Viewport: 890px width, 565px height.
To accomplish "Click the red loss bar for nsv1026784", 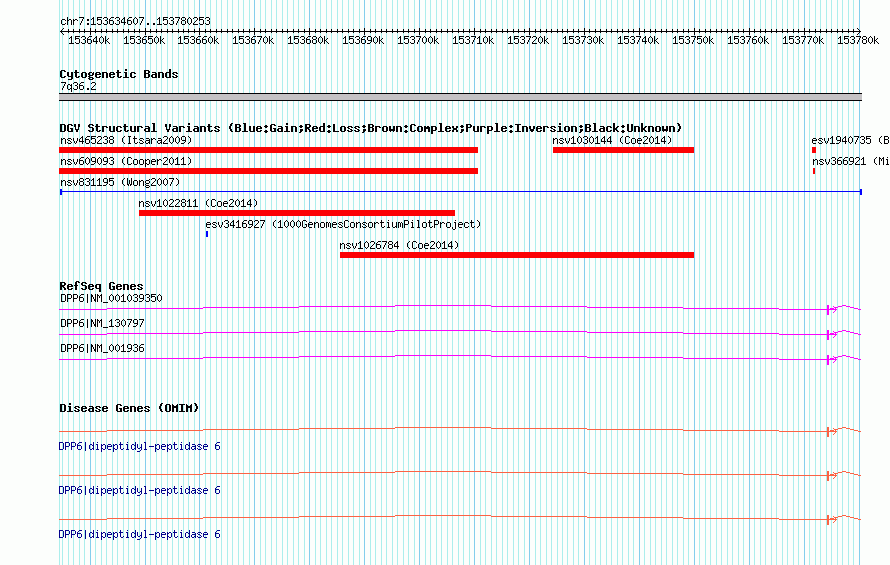I will coord(517,255).
